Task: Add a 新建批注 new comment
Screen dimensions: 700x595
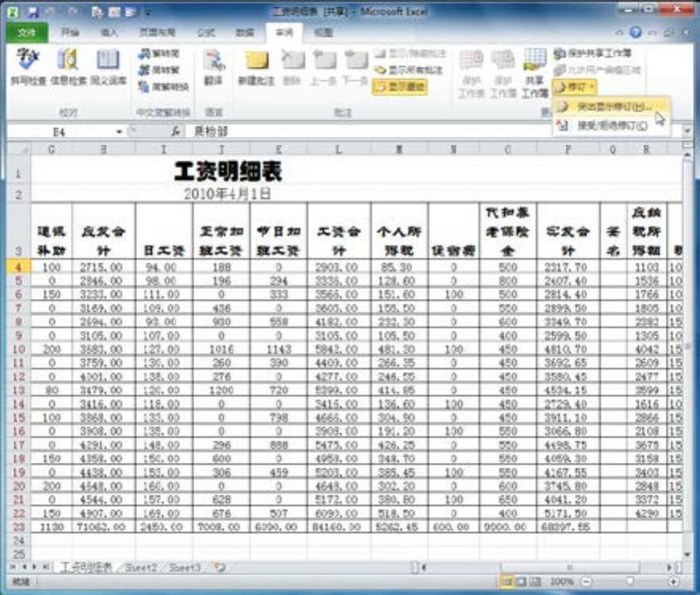Action: (x=256, y=67)
